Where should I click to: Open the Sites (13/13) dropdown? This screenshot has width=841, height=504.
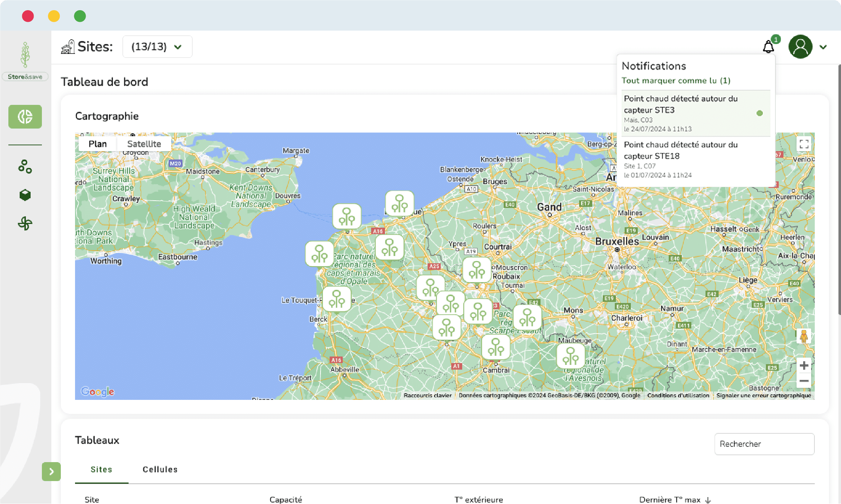click(157, 47)
